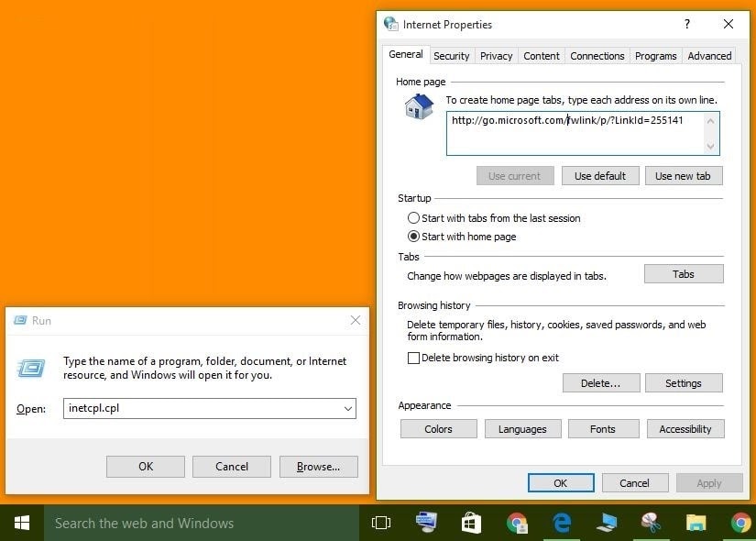Open File Explorer from the taskbar
The height and width of the screenshot is (541, 756).
click(x=696, y=523)
